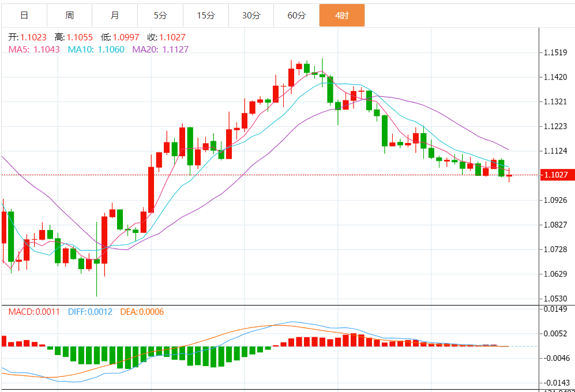Choose the 30分 interval tab
Screen dimensions: 575x392
click(251, 16)
